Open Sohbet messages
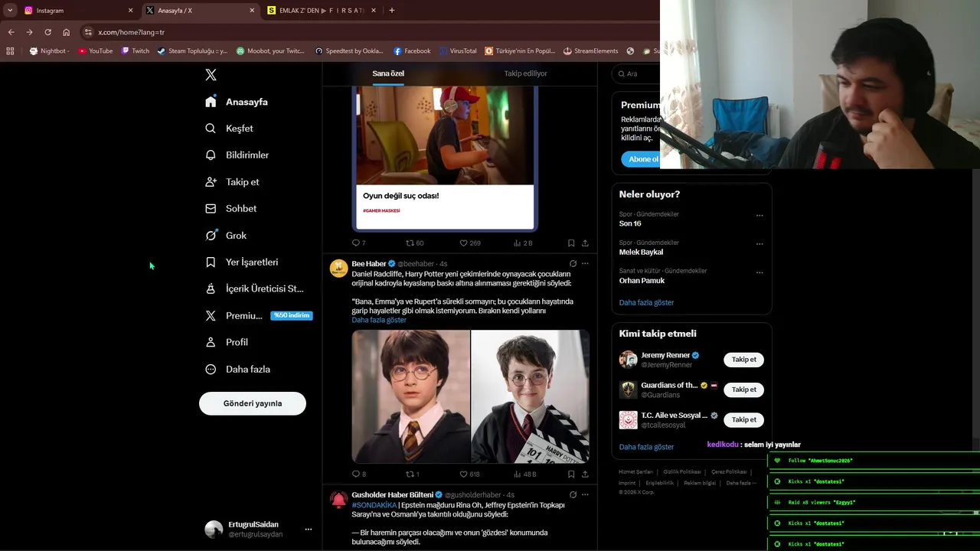980x551 pixels. (231, 208)
